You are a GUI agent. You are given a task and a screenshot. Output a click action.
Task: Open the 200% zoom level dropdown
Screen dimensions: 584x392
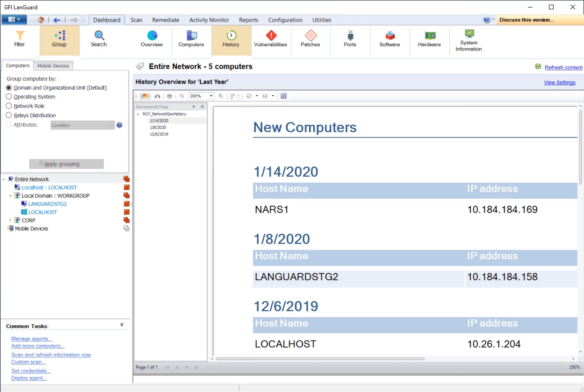tap(211, 96)
